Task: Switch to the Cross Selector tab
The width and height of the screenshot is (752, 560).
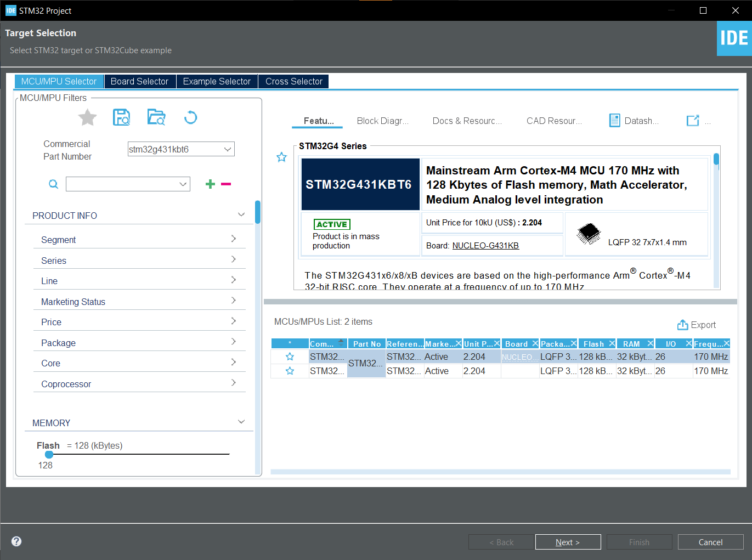Action: click(294, 81)
